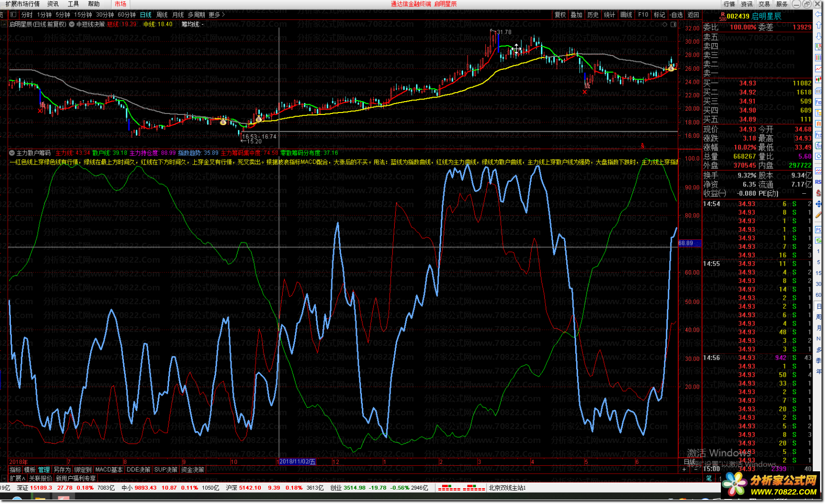Open the 多周期 multi-period view
The width and height of the screenshot is (826, 504).
[196, 15]
